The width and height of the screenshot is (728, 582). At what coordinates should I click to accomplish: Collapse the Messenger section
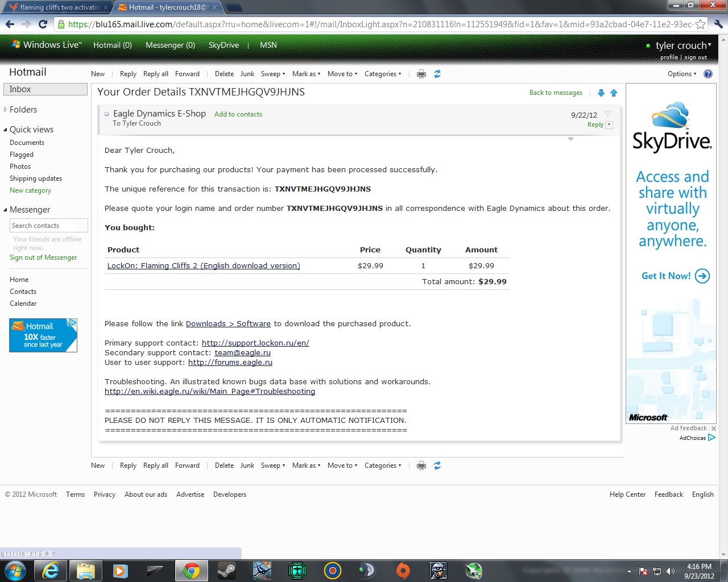pos(6,210)
